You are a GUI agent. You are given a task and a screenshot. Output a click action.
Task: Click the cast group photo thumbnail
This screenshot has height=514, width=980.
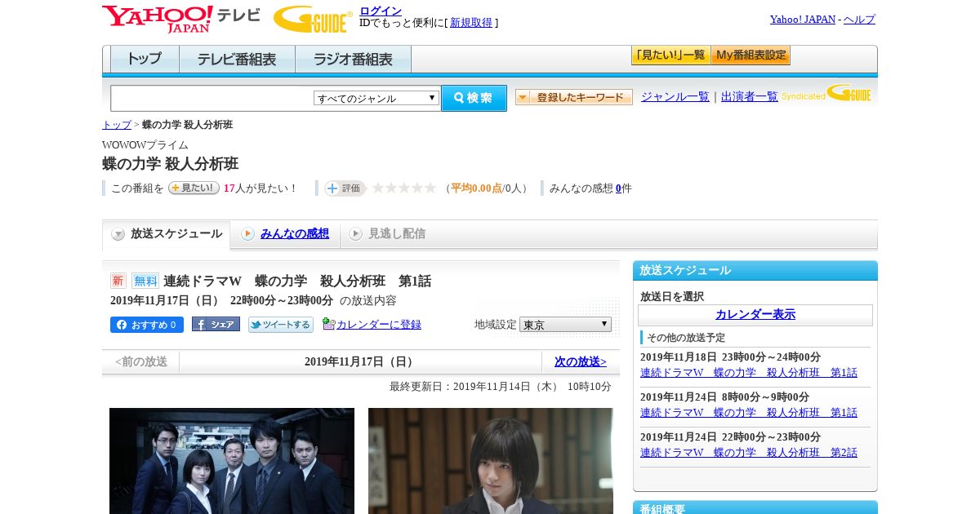(232, 461)
